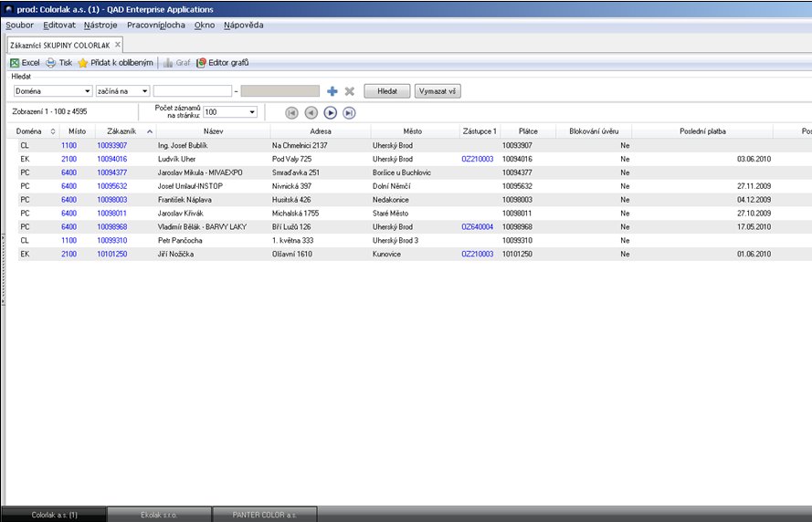The image size is (812, 522).
Task: Open the Doména search field dropdown
Action: (x=87, y=91)
